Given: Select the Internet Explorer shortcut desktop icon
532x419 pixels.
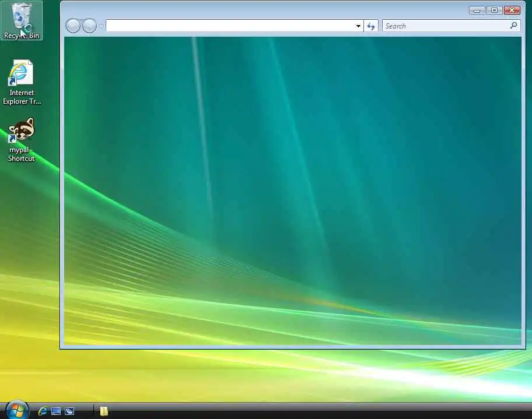Looking at the screenshot, I should click(x=20, y=72).
